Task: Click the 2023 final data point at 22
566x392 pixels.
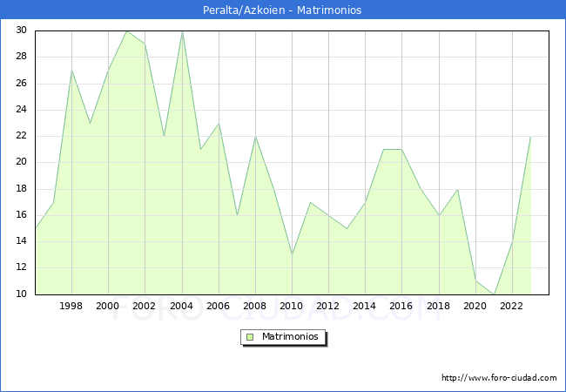Action: pos(530,137)
